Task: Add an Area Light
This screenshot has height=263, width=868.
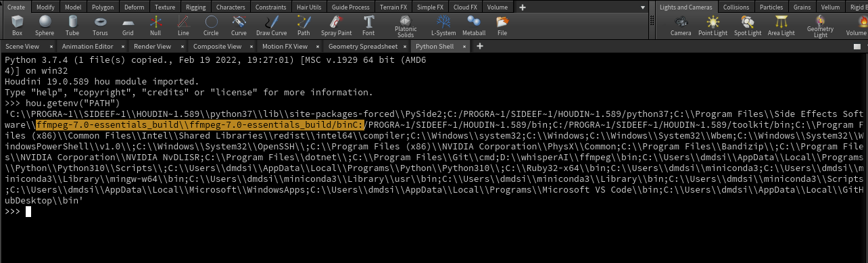Action: [x=781, y=26]
